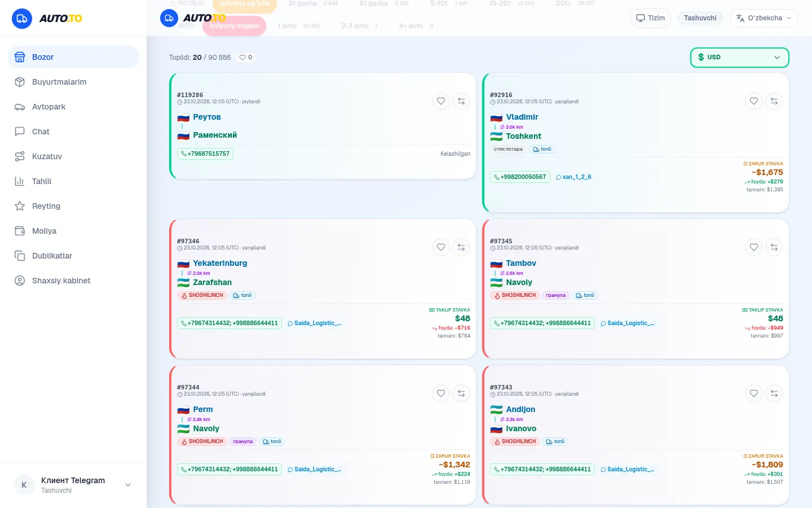Go to Buyurtmalarim
Image resolution: width=812 pixels, height=508 pixels.
click(73, 82)
